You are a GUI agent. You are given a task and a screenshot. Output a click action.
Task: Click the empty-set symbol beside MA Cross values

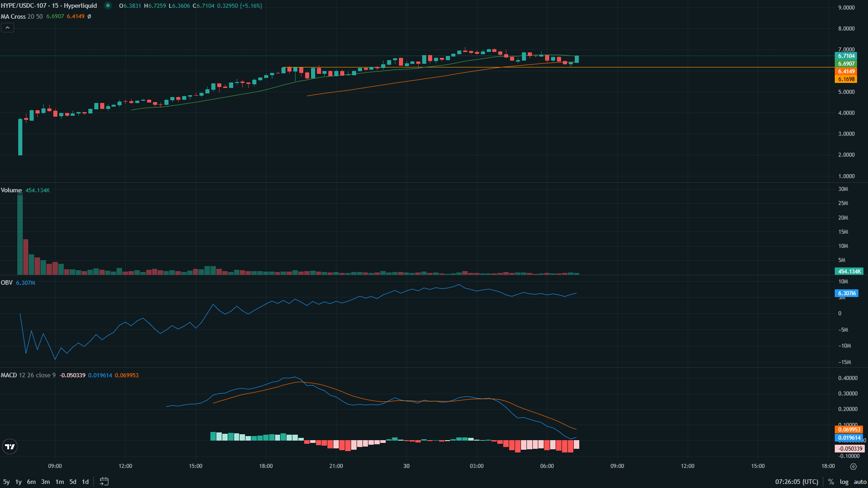(x=89, y=16)
